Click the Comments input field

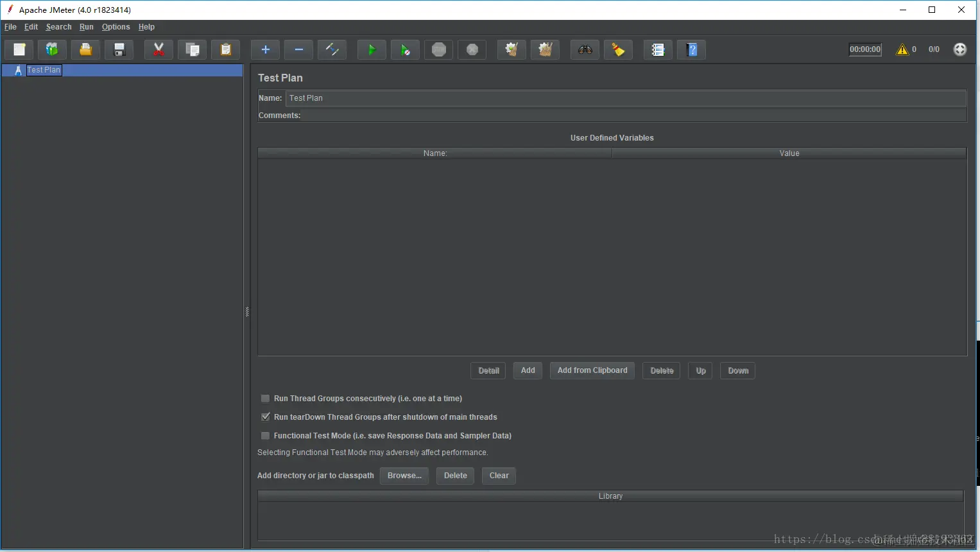click(x=634, y=116)
